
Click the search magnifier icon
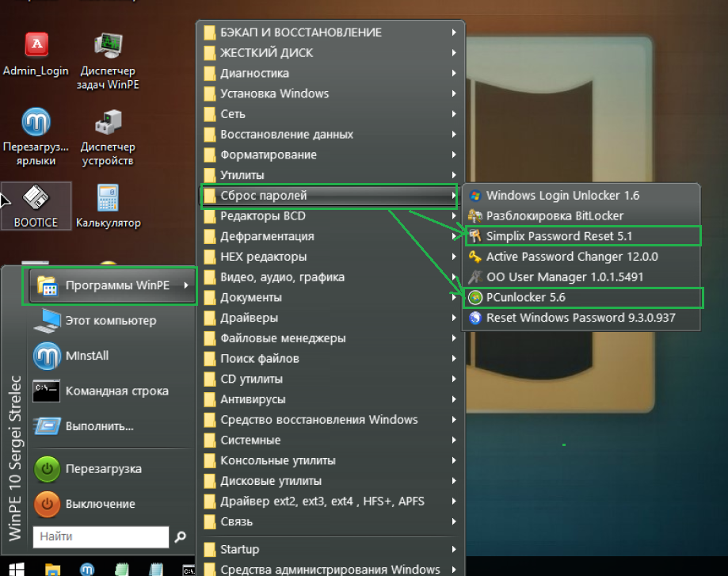click(x=180, y=537)
